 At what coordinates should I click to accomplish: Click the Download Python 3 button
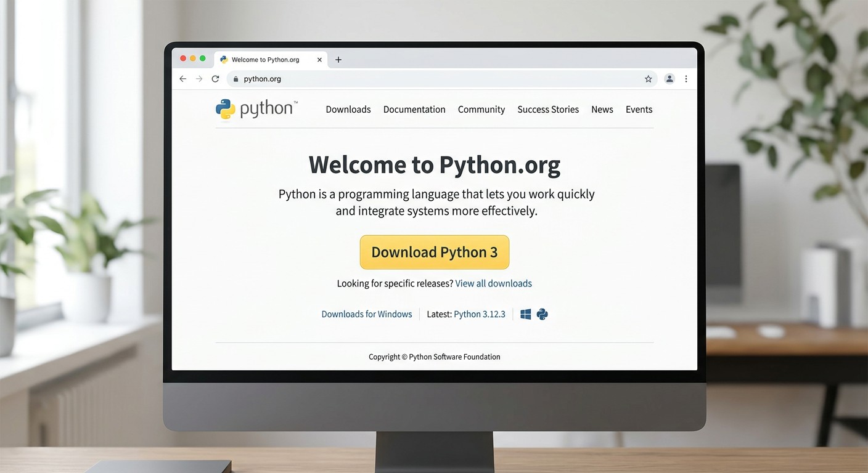[435, 252]
